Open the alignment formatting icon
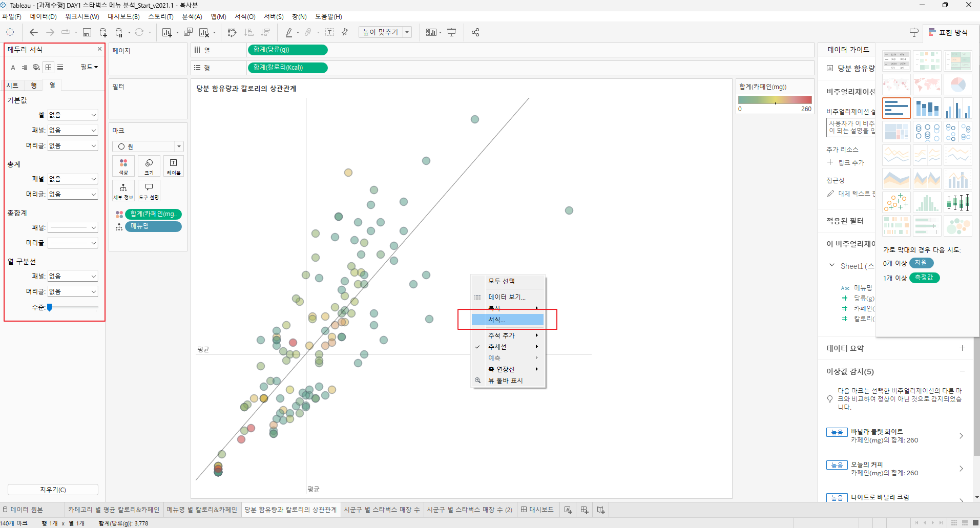Viewport: 980px width, 528px height. pos(25,67)
